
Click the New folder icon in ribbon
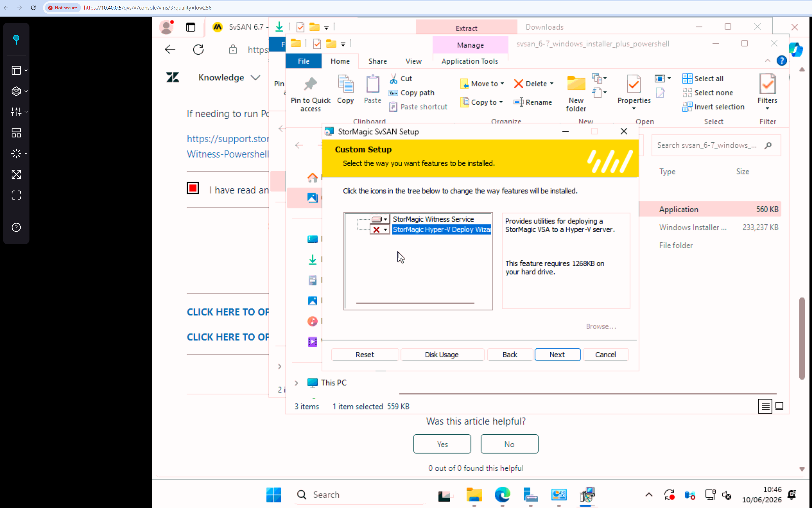pyautogui.click(x=576, y=93)
